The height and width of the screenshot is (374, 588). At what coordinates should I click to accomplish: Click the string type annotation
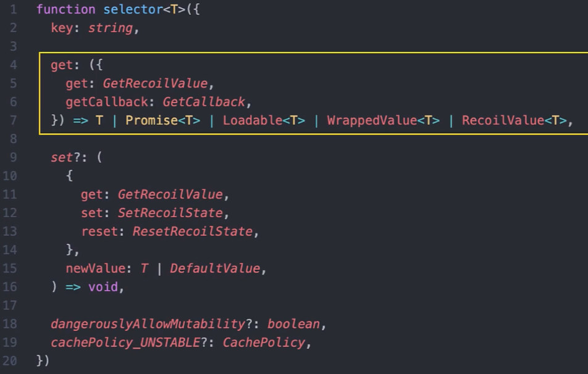[x=110, y=28]
